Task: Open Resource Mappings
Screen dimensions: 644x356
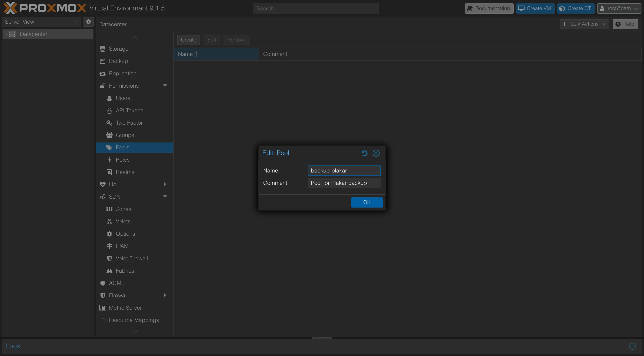Action: click(x=134, y=320)
